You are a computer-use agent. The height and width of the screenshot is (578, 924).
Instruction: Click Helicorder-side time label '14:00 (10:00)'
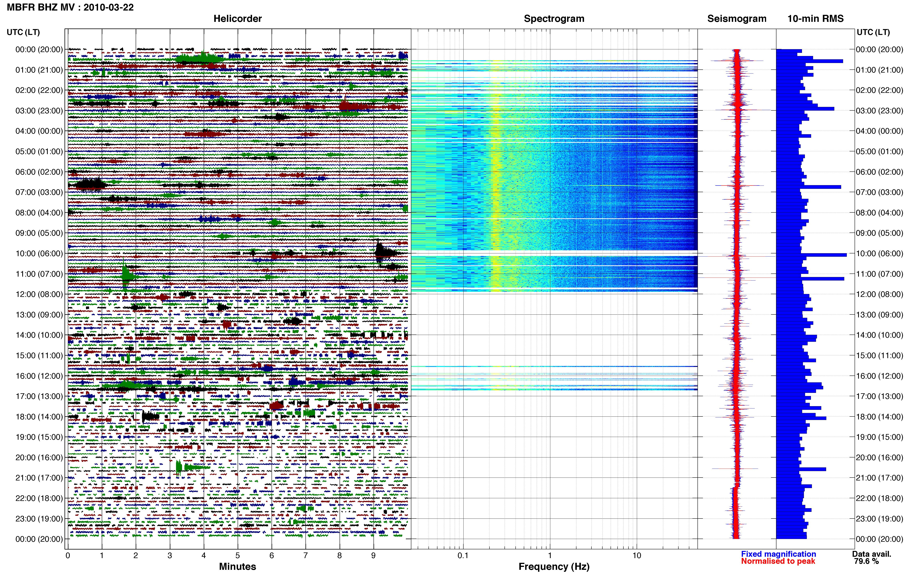click(x=39, y=335)
